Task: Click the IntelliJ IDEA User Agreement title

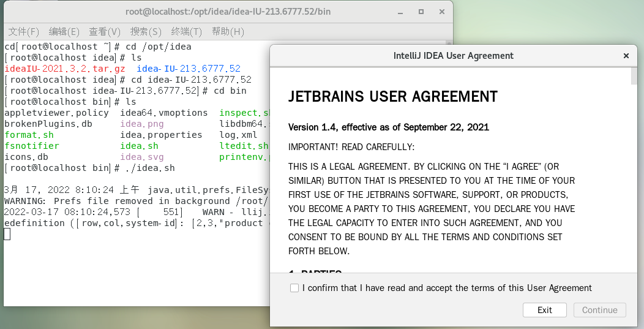Action: pos(454,56)
